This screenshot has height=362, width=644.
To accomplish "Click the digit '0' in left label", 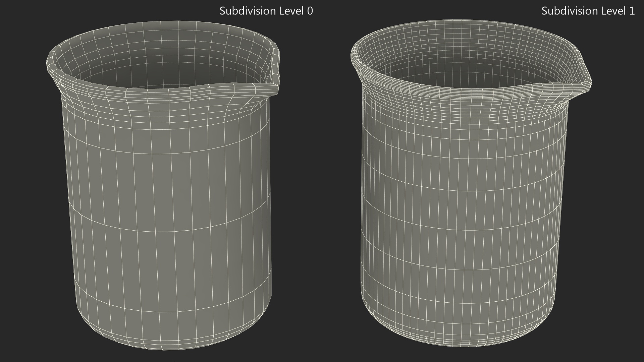I will point(310,11).
